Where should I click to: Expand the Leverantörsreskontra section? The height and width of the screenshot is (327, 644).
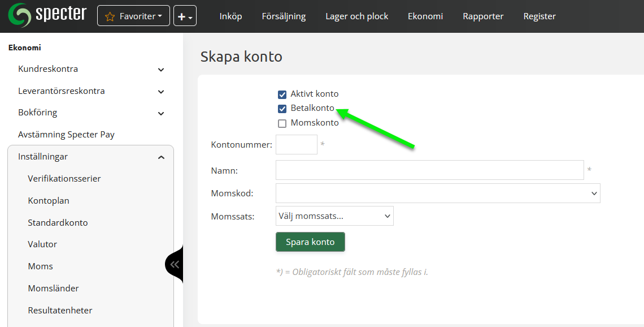click(x=161, y=92)
